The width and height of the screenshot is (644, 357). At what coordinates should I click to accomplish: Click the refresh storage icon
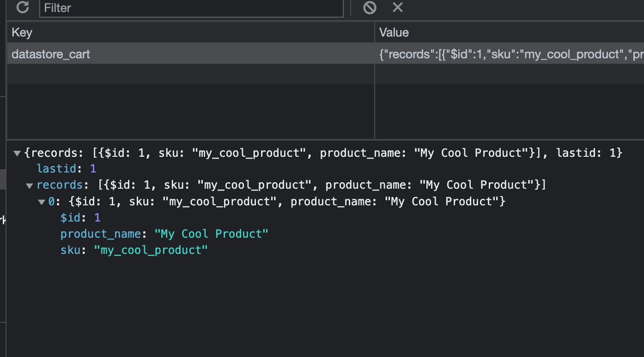(x=22, y=7)
